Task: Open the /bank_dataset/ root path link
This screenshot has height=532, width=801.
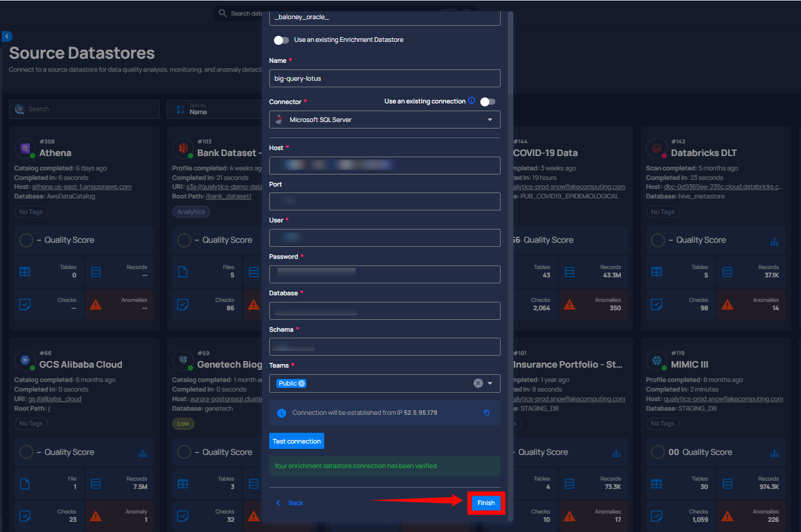Action: click(x=229, y=196)
